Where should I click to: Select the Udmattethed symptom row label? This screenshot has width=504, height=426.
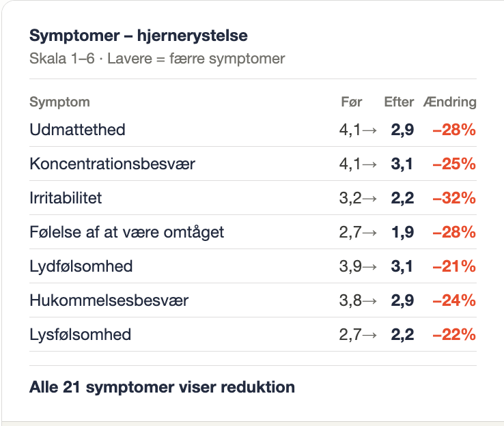[77, 130]
